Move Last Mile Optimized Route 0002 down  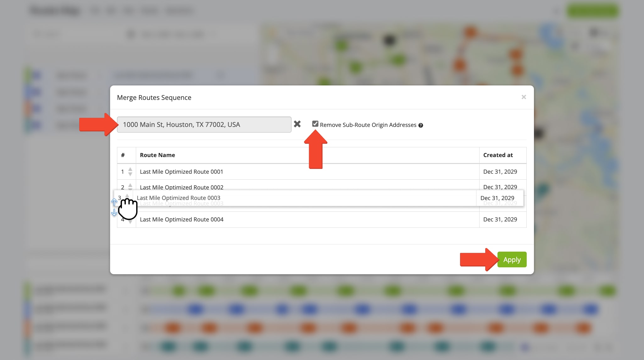pos(130,189)
